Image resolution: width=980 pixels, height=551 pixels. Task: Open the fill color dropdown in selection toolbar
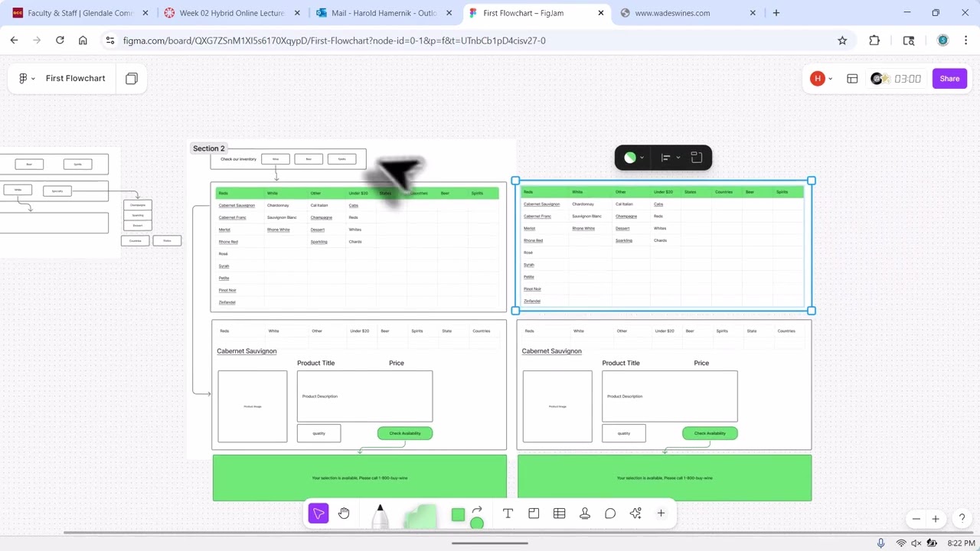(x=634, y=158)
